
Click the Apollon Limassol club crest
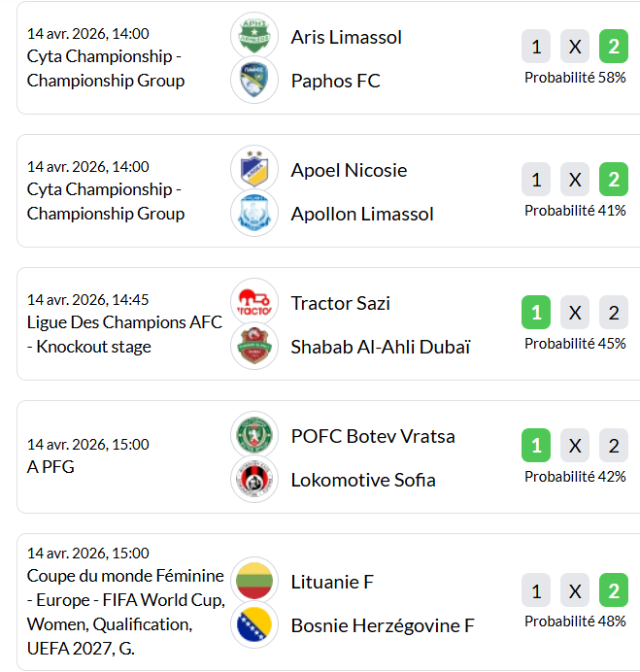pyautogui.click(x=254, y=214)
